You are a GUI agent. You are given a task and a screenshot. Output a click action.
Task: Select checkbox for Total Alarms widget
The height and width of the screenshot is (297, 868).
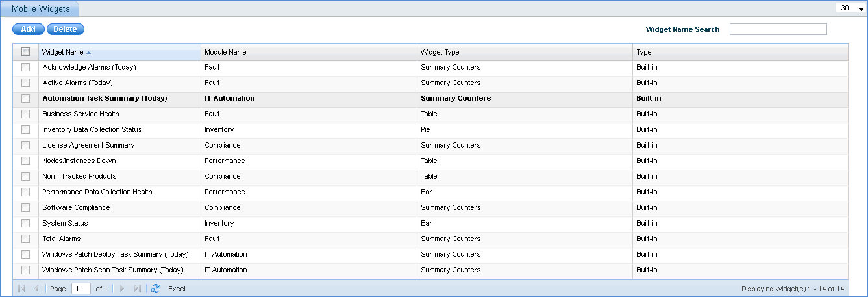pos(26,239)
